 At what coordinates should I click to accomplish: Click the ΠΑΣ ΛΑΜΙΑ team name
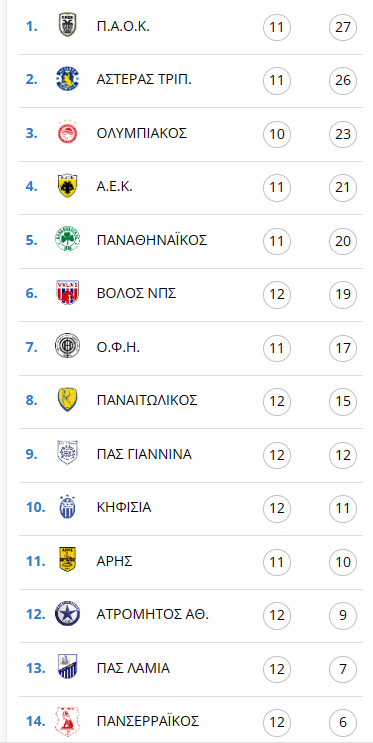[x=133, y=668]
